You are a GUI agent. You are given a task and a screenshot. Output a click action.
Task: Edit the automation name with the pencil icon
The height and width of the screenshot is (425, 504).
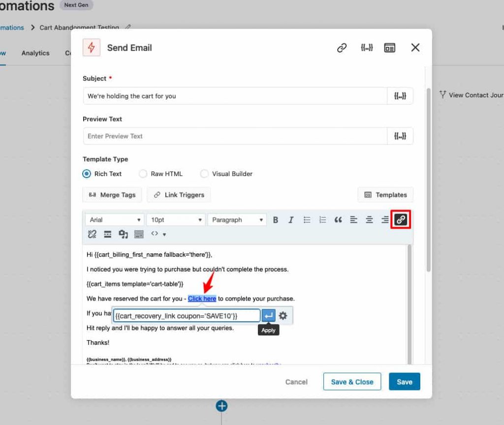coord(128,27)
